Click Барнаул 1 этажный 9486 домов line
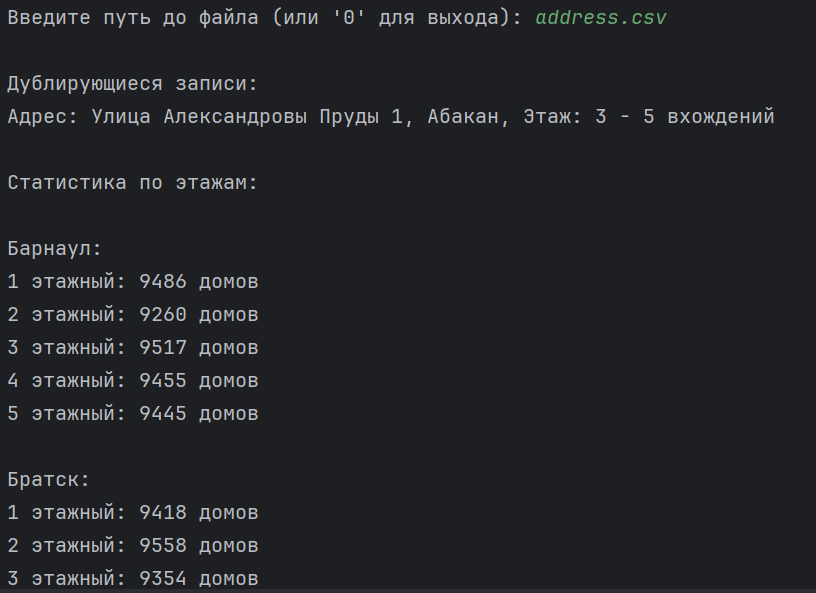 pos(133,282)
